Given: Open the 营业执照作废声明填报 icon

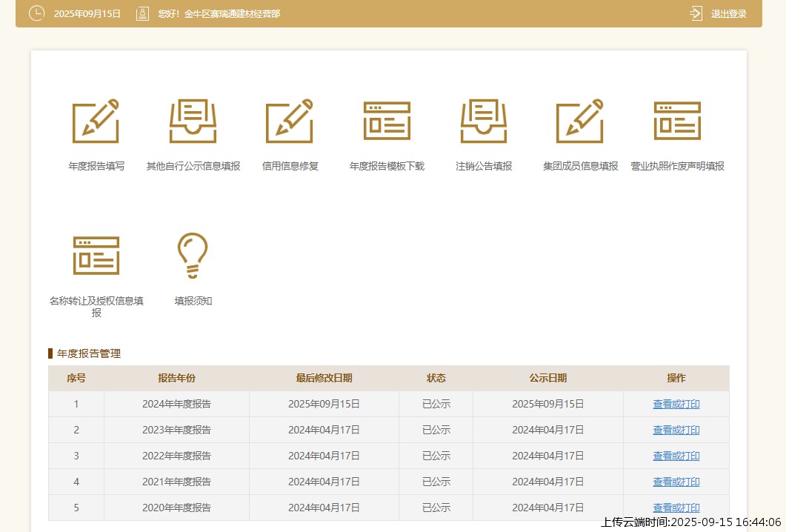Looking at the screenshot, I should 677,121.
